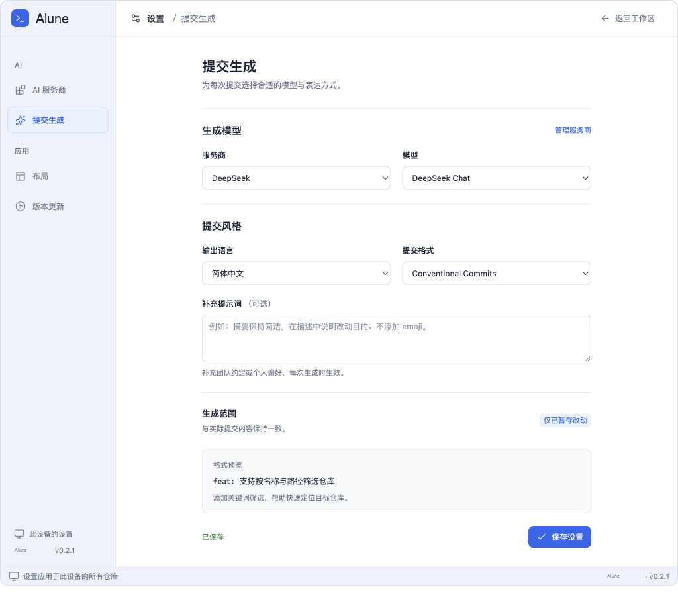This screenshot has height=616, width=678.
Task: Select the 提交生成 sidebar item
Action: (58, 121)
